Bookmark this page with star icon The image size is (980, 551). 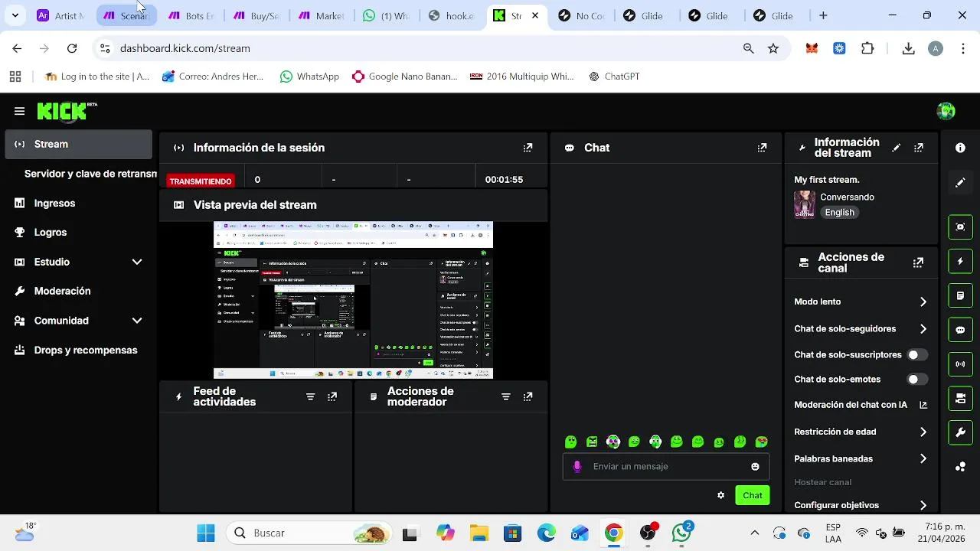pyautogui.click(x=773, y=48)
